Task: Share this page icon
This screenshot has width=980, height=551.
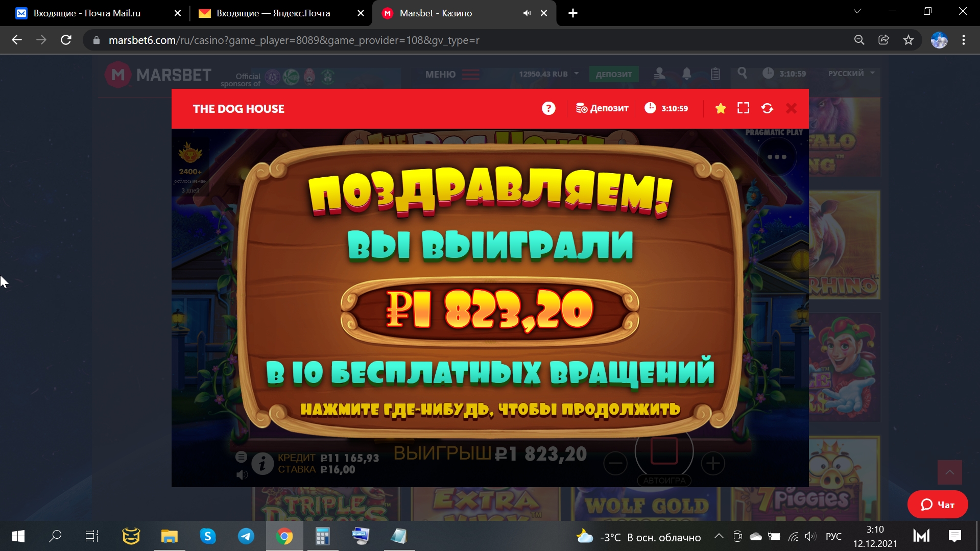Action: click(884, 40)
